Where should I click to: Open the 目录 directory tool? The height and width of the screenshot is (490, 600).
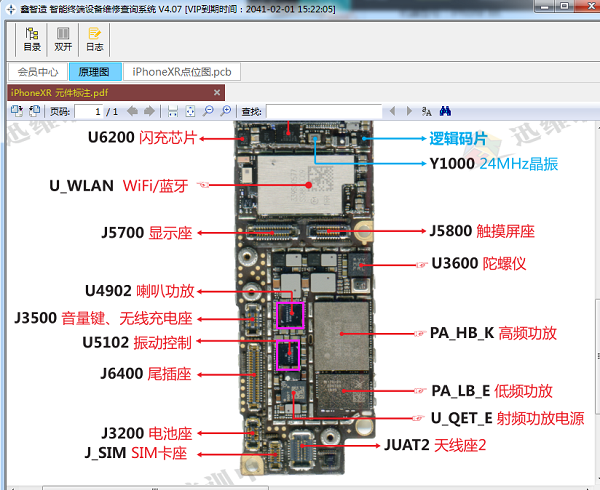pyautogui.click(x=32, y=39)
